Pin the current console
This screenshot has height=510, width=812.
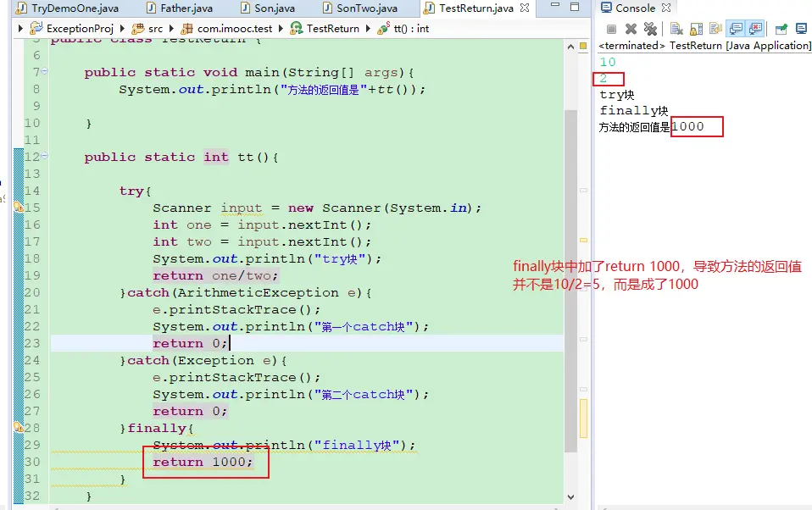point(781,29)
